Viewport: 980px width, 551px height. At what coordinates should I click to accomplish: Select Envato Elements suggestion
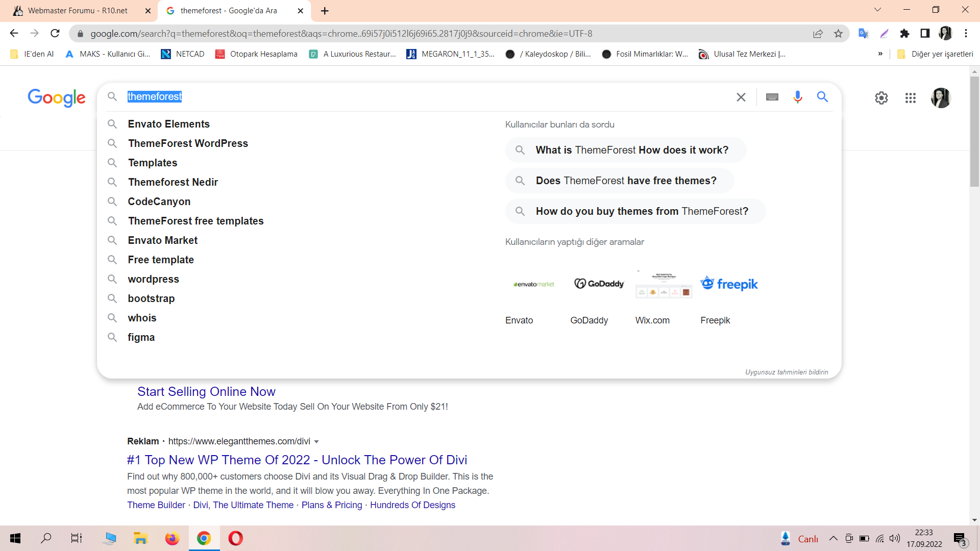click(169, 124)
